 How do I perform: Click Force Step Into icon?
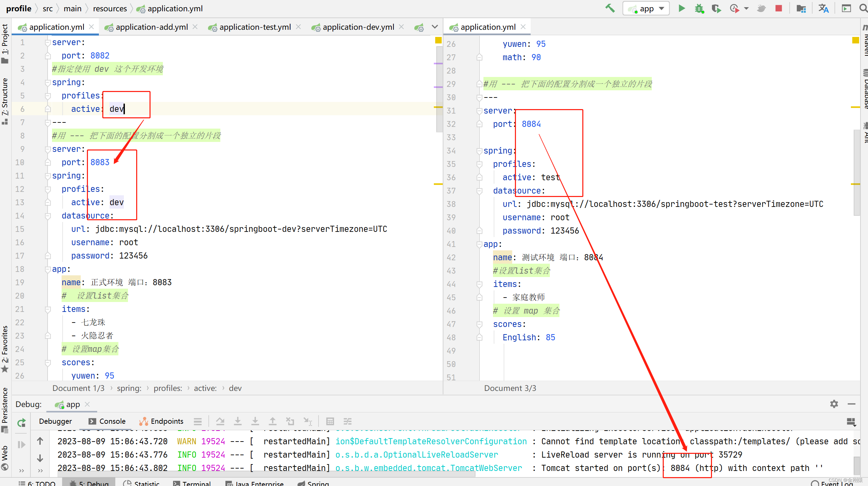coord(255,421)
